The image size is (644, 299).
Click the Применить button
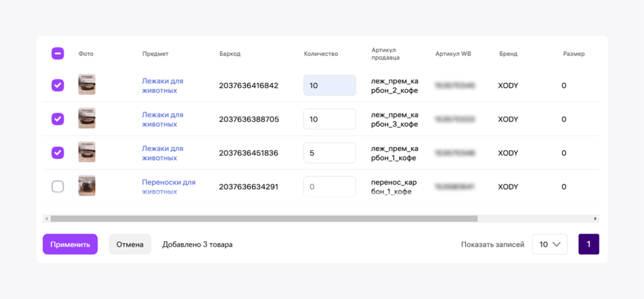(x=70, y=244)
